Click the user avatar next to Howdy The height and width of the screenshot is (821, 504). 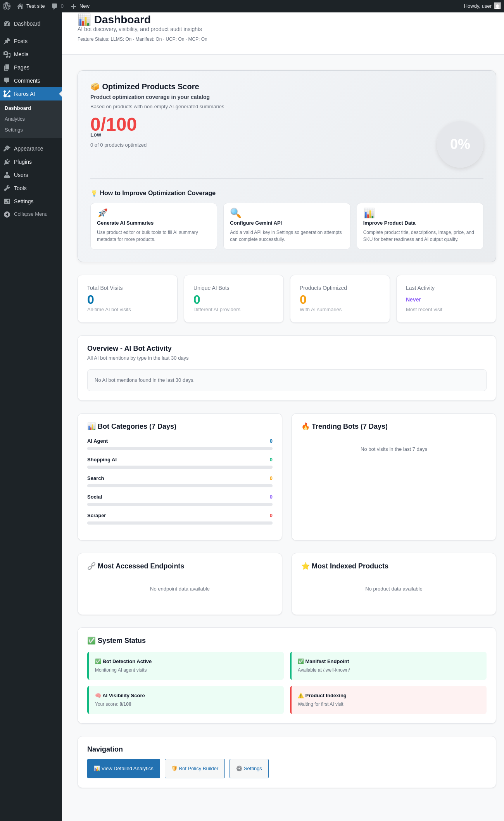tap(497, 6)
